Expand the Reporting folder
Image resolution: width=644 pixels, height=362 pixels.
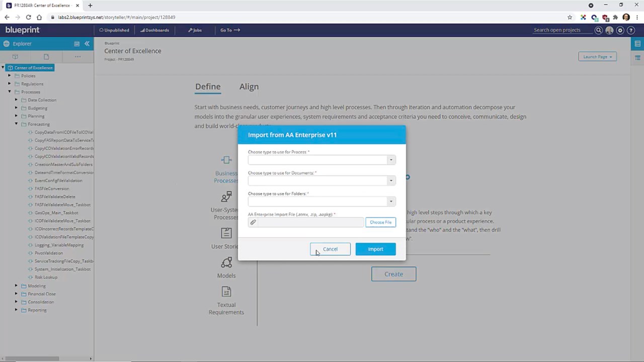pyautogui.click(x=16, y=310)
